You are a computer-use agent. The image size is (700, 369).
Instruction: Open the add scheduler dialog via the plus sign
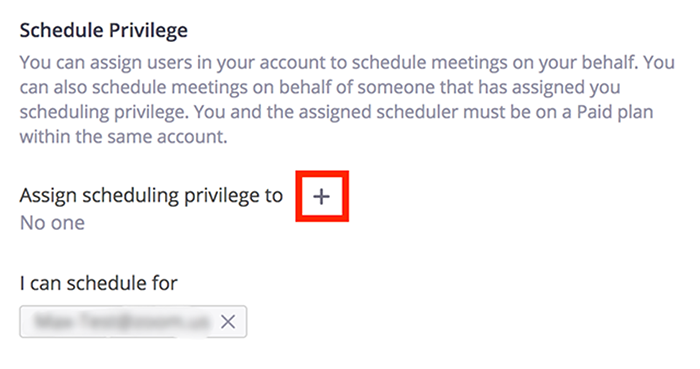coord(321,196)
